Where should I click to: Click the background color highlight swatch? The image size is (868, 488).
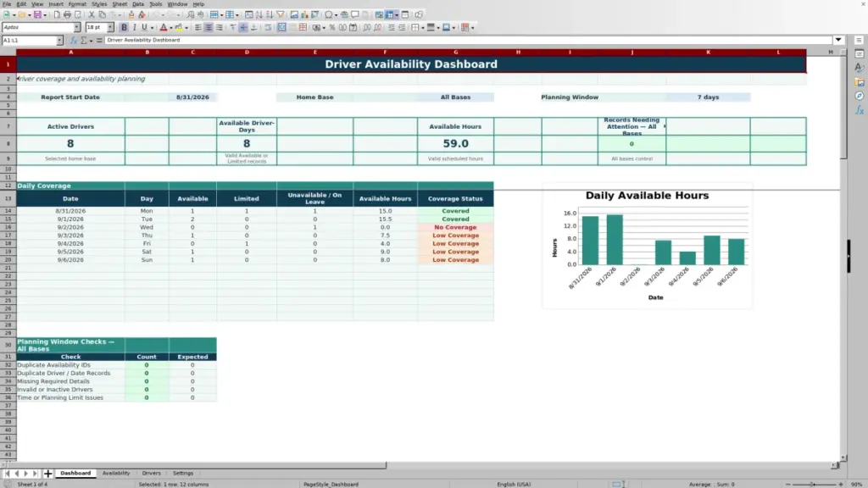coord(178,27)
